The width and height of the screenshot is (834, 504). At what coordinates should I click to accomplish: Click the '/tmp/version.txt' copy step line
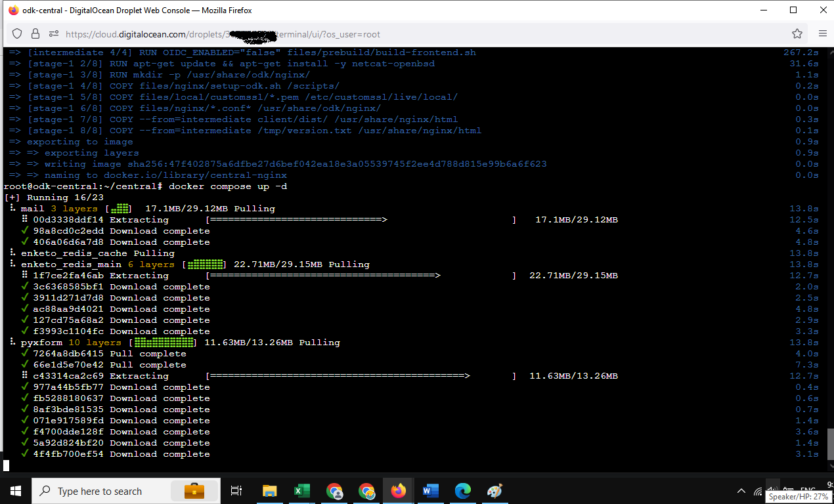[x=245, y=131]
